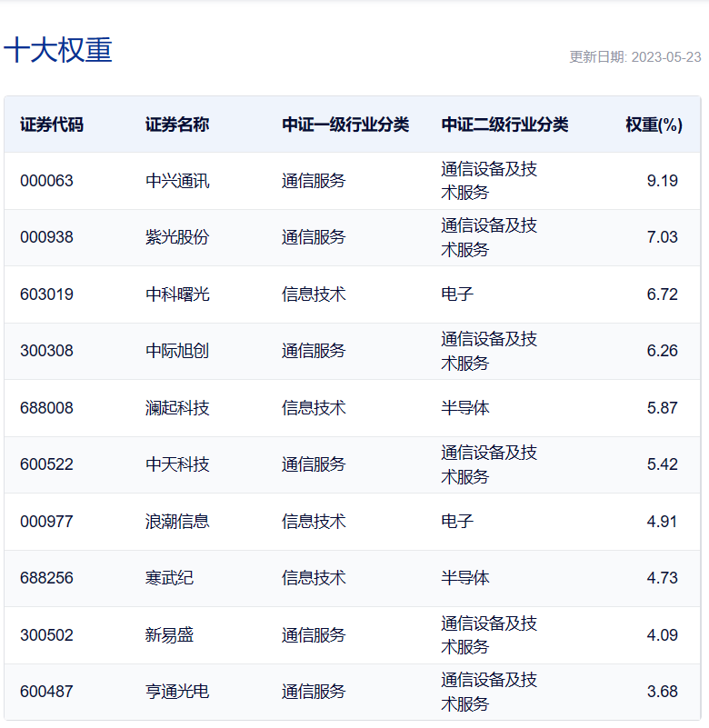Click 通信设备及技术服务 in the 紫光股份 row

click(x=489, y=237)
